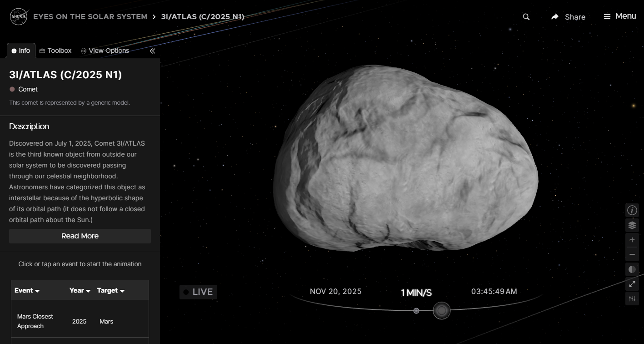Switch to the Toolbox tab
644x344 pixels.
(55, 51)
